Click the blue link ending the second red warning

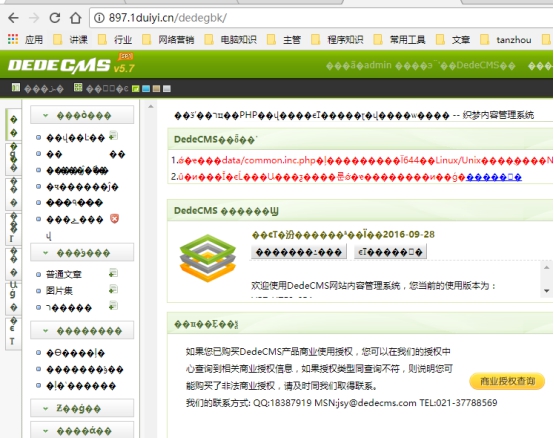pyautogui.click(x=494, y=177)
